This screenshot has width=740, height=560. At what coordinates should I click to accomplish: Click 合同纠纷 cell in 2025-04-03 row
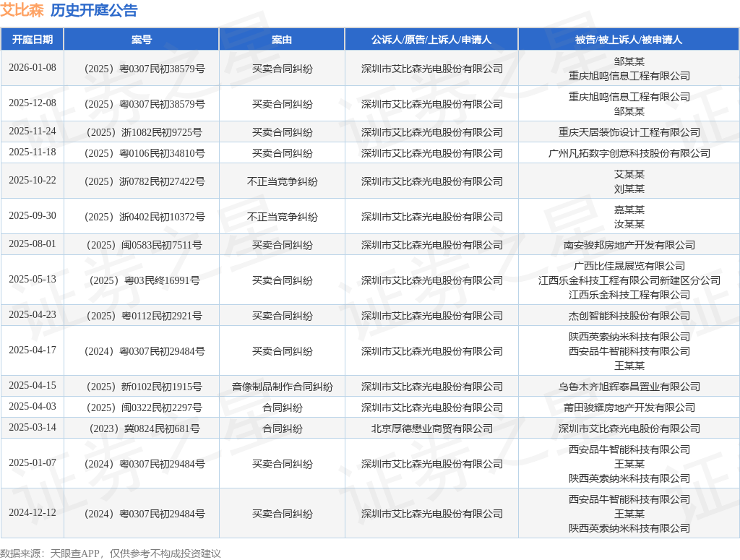[283, 408]
